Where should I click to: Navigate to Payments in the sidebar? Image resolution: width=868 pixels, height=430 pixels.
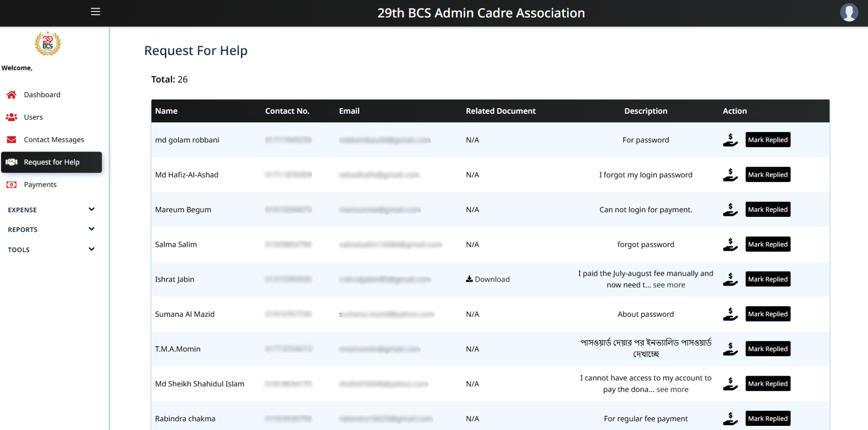click(40, 185)
